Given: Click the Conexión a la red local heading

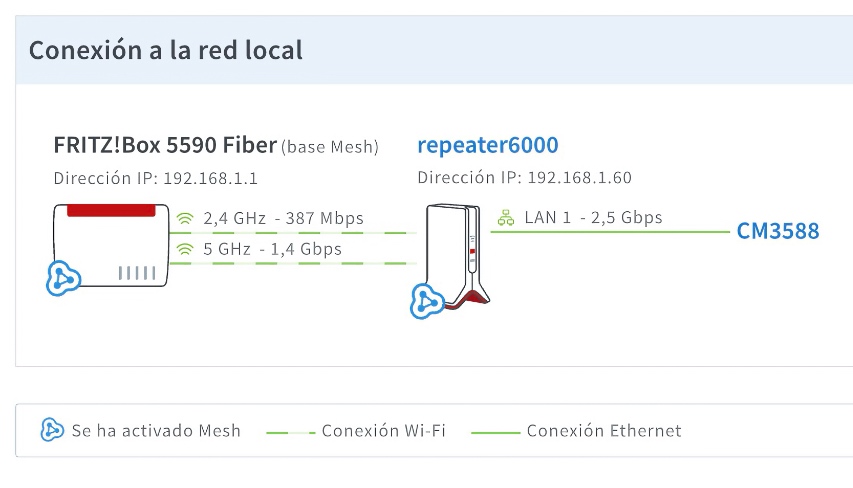Looking at the screenshot, I should tap(166, 50).
